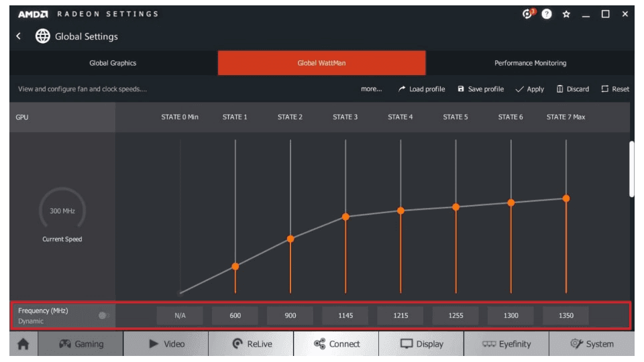Open the Eyefinity section

(506, 343)
